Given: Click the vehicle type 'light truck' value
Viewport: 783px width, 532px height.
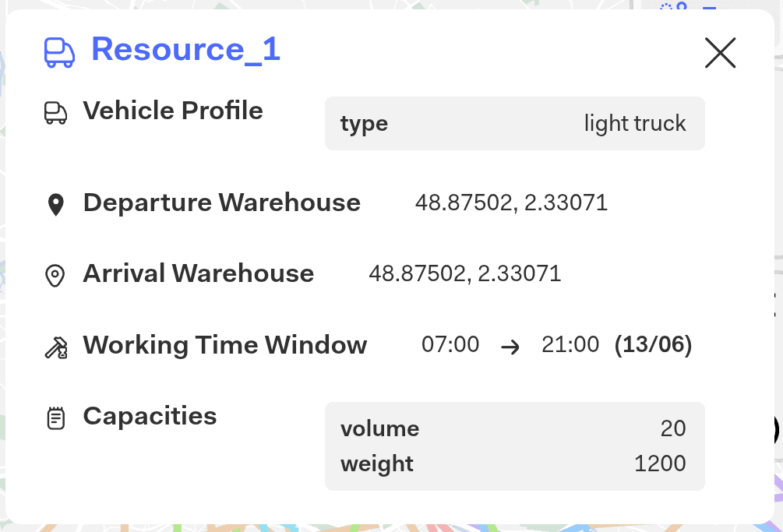Looking at the screenshot, I should pos(635,123).
